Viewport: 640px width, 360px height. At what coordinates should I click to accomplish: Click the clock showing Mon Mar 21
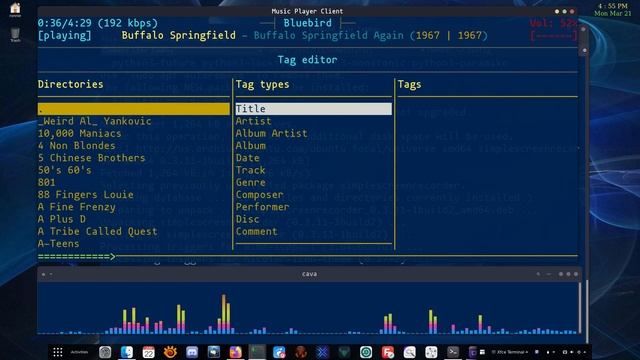pos(613,10)
